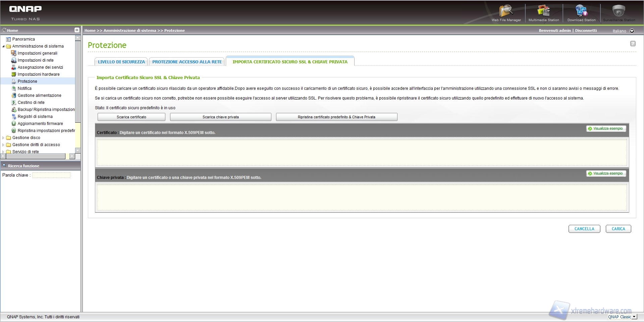Screen dimensions: 644x322
Task: Click Disconnetti link
Action: pos(586,30)
